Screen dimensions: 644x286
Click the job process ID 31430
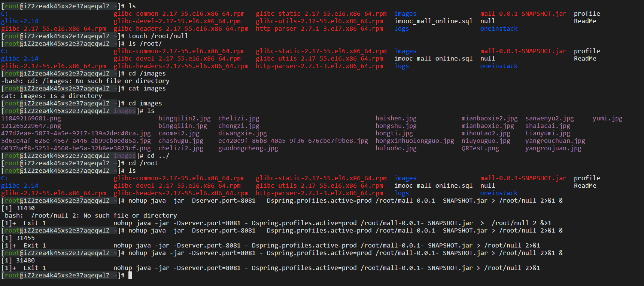point(25,208)
